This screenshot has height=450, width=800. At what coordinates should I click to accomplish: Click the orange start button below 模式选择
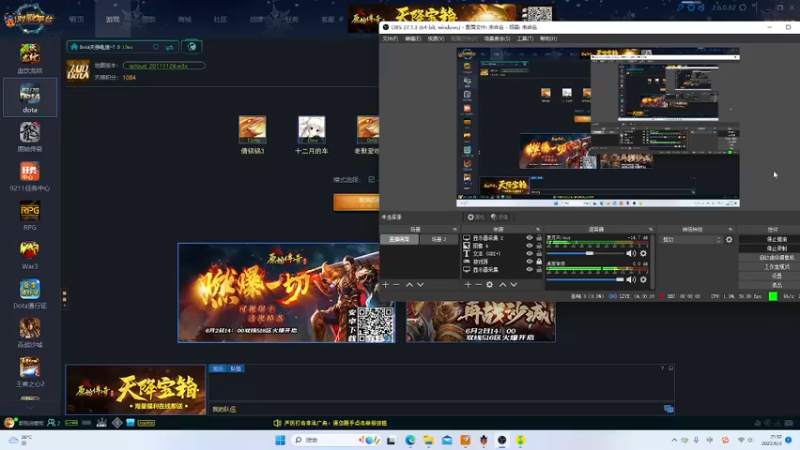[357, 201]
